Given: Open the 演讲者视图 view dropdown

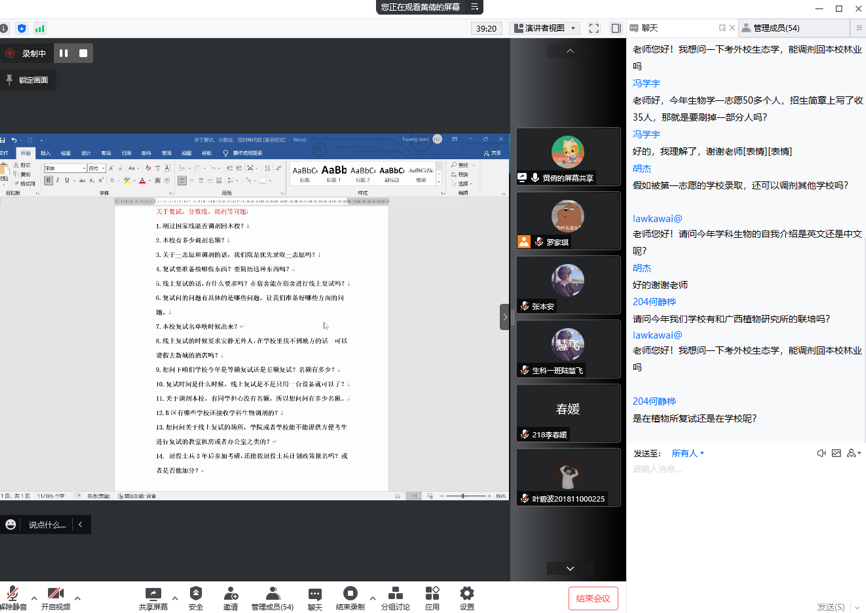Looking at the screenshot, I should [545, 29].
